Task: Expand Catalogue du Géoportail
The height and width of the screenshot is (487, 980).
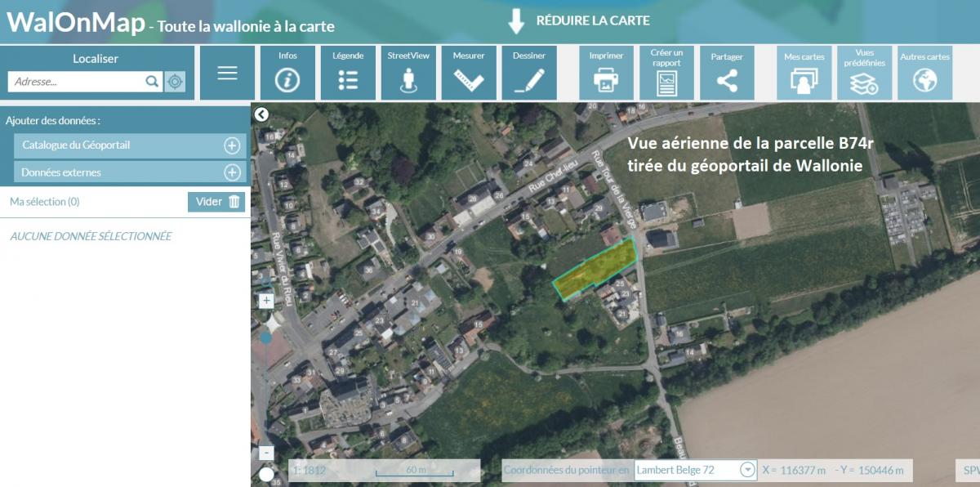Action: tap(232, 145)
